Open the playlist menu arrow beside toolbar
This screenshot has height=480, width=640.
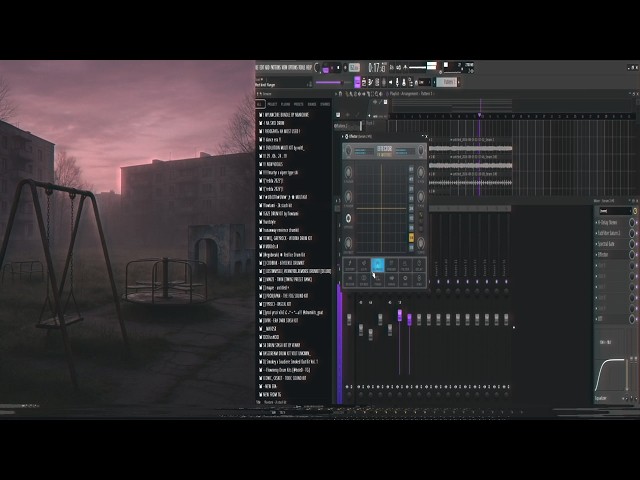[337, 94]
